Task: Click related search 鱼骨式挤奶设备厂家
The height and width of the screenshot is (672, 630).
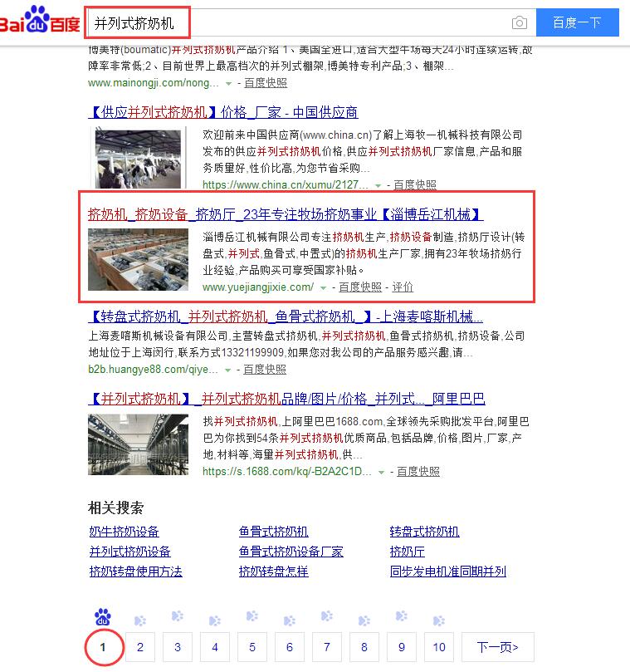Action: pos(291,552)
